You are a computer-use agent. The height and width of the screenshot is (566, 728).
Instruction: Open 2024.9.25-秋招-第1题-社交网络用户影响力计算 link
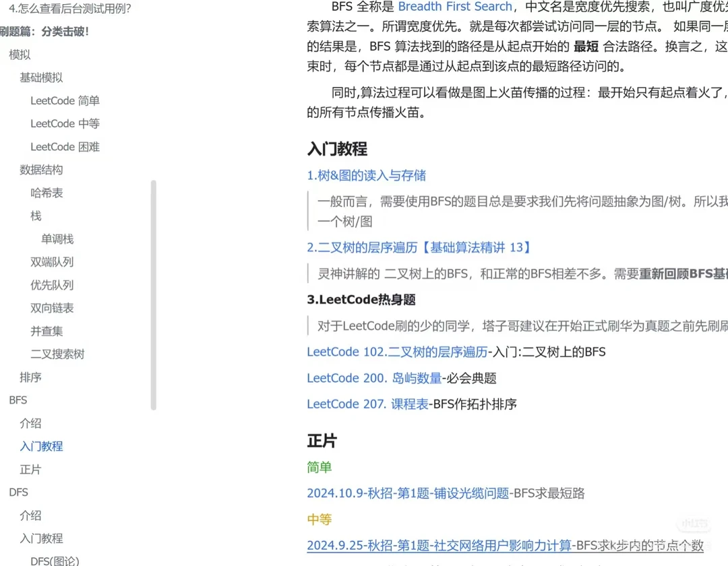pyautogui.click(x=439, y=545)
